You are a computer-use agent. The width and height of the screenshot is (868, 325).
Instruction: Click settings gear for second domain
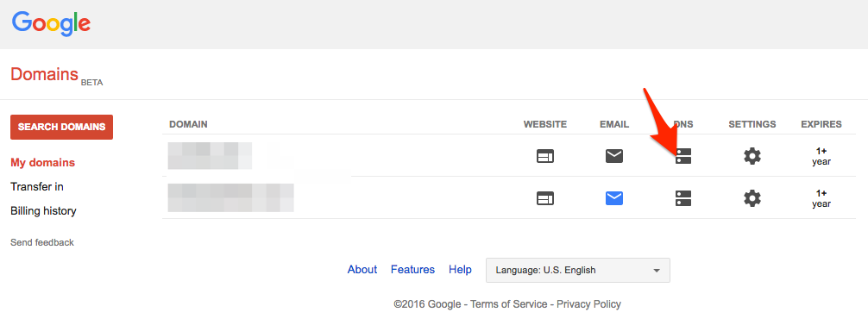click(x=752, y=198)
